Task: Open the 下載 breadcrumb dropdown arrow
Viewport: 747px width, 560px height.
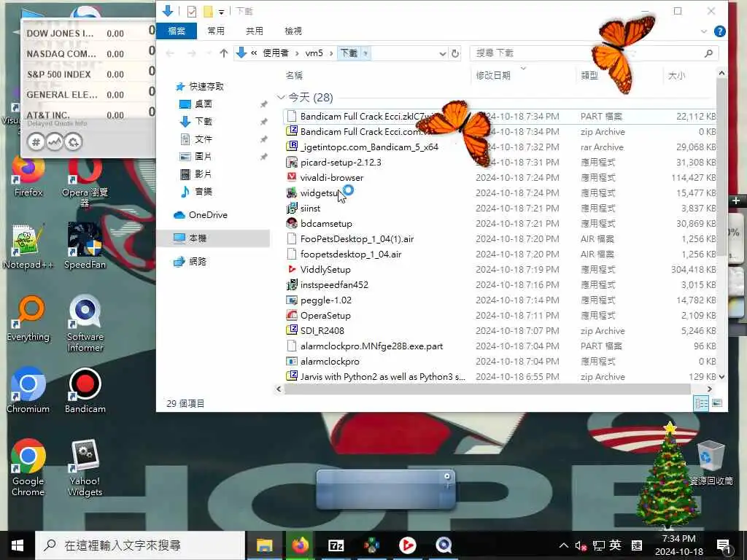Action: pyautogui.click(x=365, y=53)
